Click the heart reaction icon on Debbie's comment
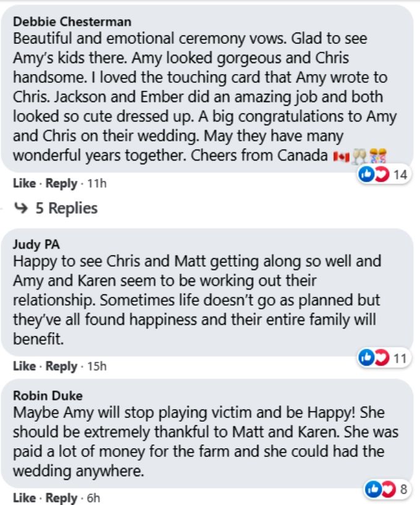Viewport: 420px width, 505px height. click(x=381, y=175)
